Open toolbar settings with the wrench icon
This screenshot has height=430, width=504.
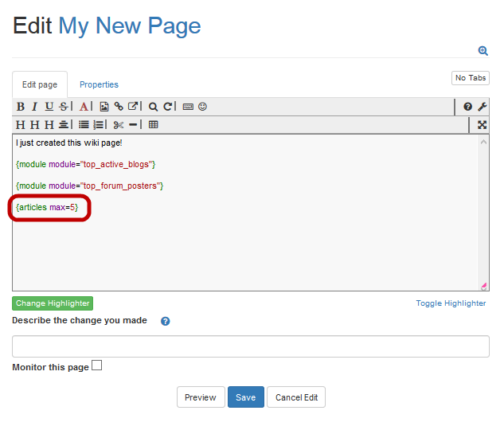pos(482,107)
